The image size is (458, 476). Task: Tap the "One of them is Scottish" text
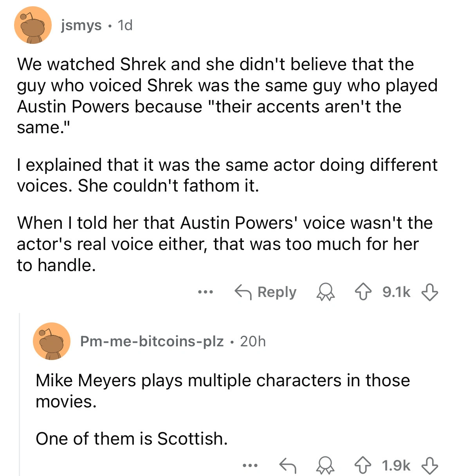(x=132, y=438)
